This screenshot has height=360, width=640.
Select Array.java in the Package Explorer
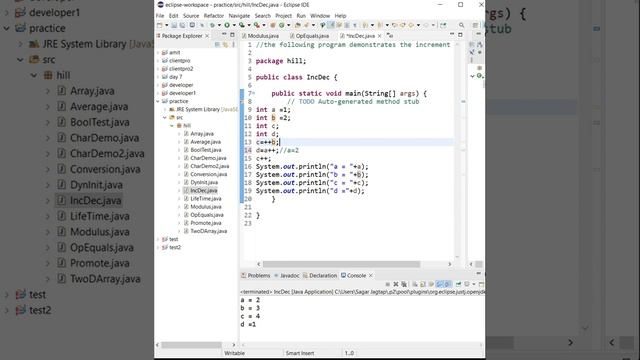[202, 134]
